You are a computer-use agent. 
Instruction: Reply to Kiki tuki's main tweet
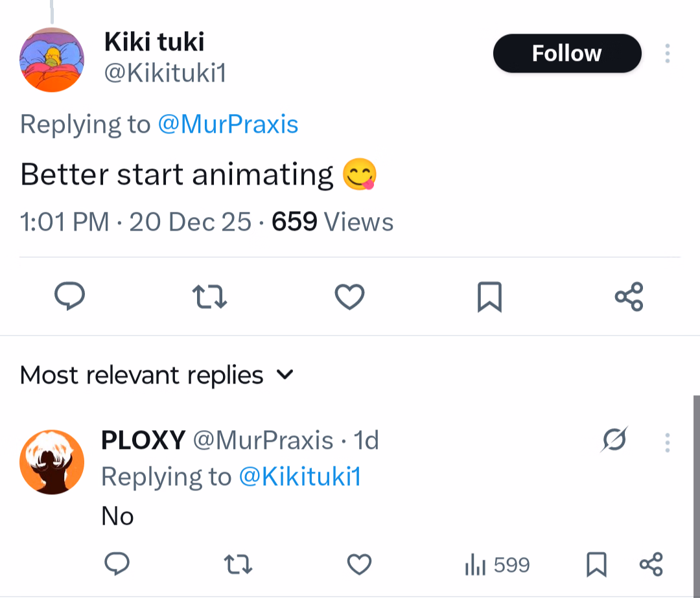point(69,297)
